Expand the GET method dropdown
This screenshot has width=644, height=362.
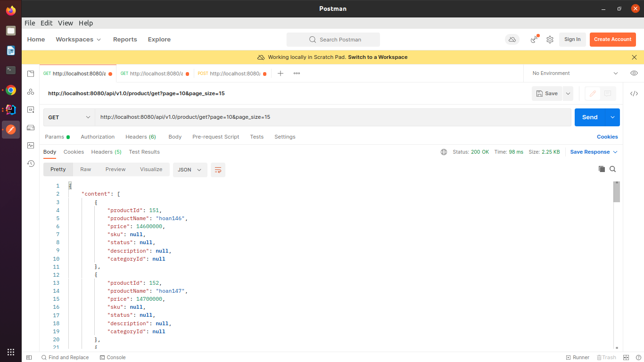[x=69, y=117]
